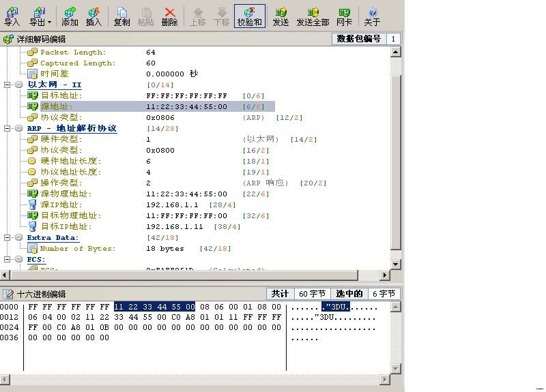Select the 操作类型 field row

point(61,183)
